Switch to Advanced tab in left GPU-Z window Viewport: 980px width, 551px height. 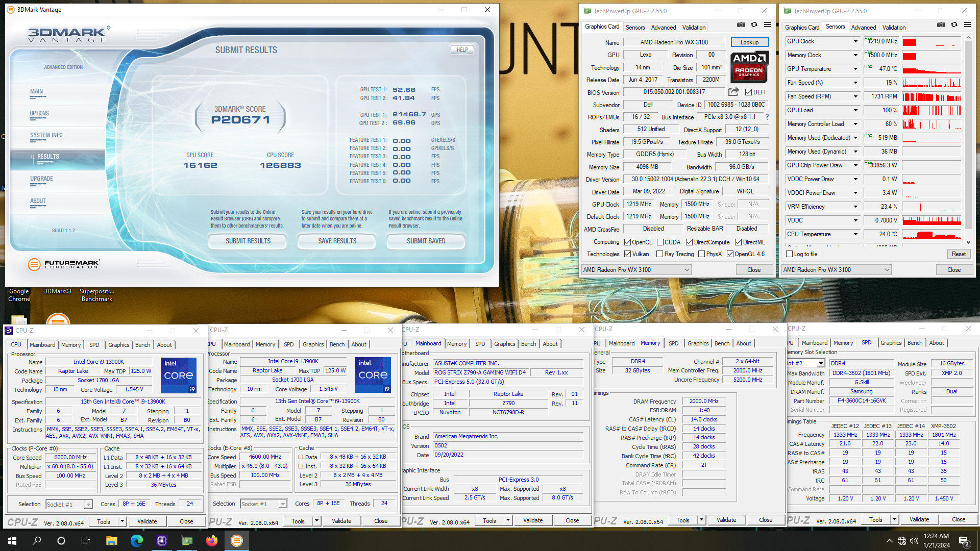tap(663, 28)
